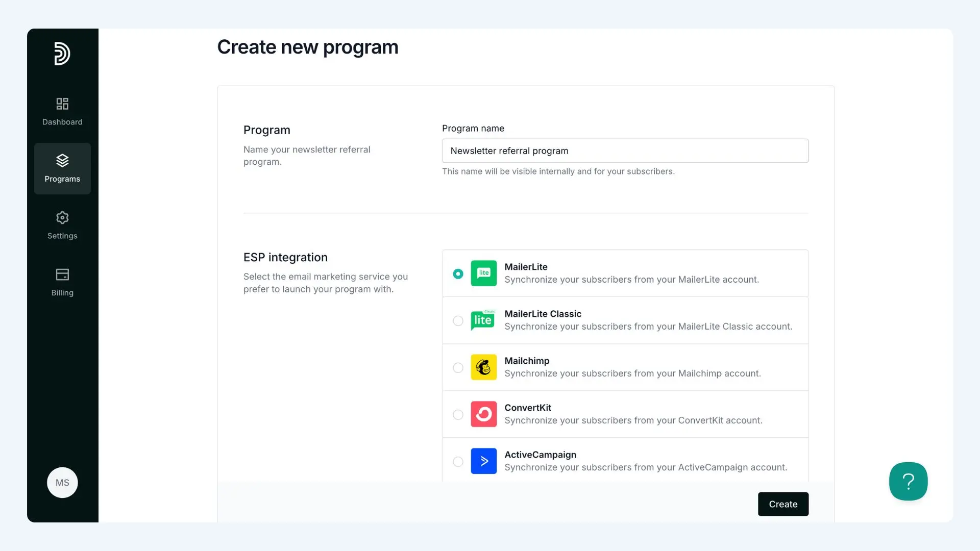Open the help question mark bubble

[x=908, y=481]
